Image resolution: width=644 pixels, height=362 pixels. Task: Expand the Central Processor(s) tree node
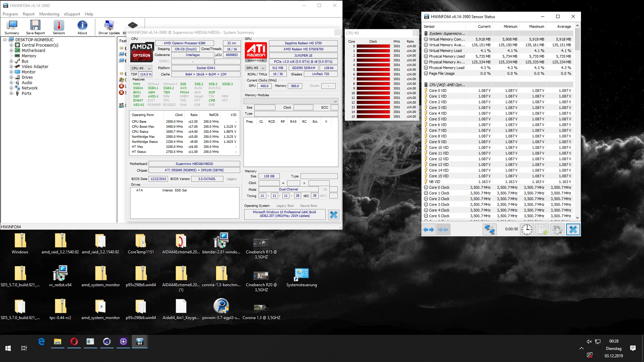tap(11, 45)
